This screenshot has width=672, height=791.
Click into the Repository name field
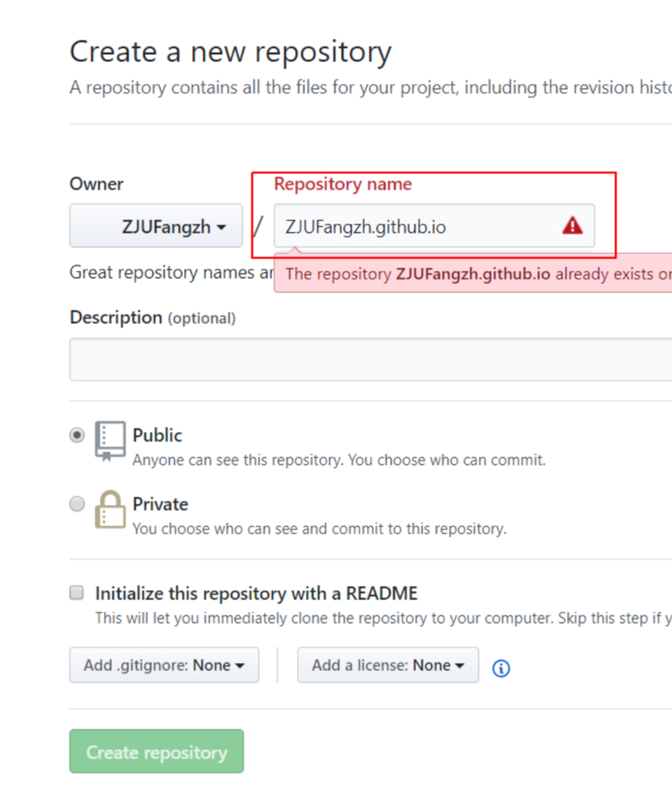(415, 226)
